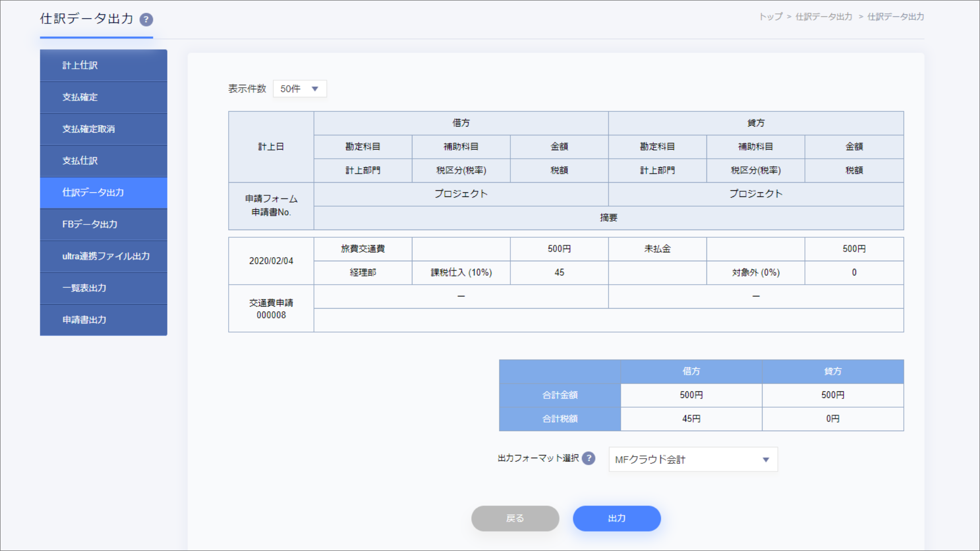Open 一覧表出力 sidebar entry
The height and width of the screenshot is (551, 980).
(104, 288)
